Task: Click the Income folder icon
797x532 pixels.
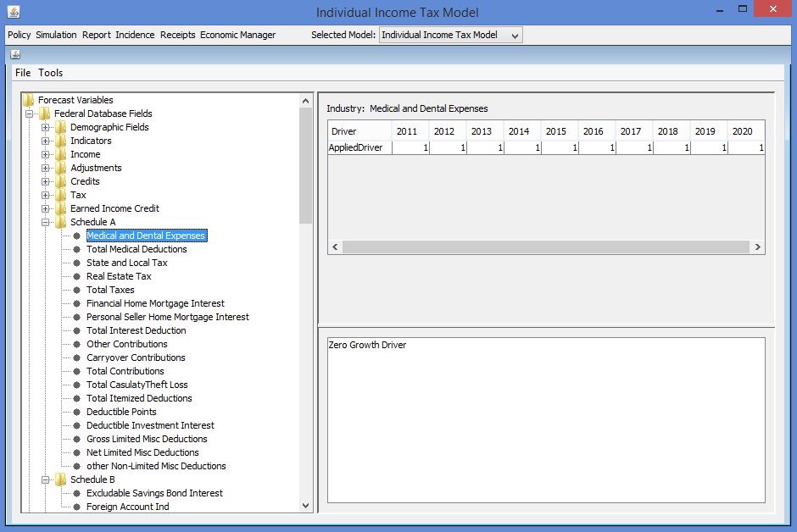Action: pyautogui.click(x=61, y=154)
